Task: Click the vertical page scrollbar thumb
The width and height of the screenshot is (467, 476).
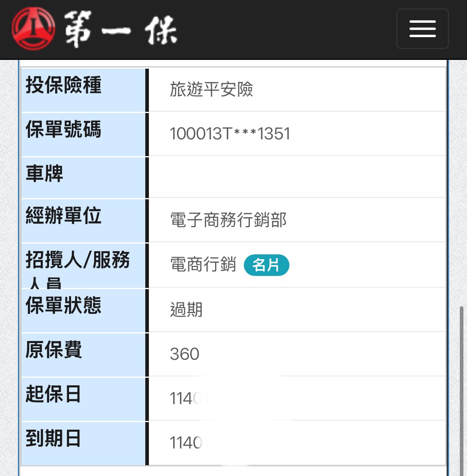Action: [x=461, y=390]
